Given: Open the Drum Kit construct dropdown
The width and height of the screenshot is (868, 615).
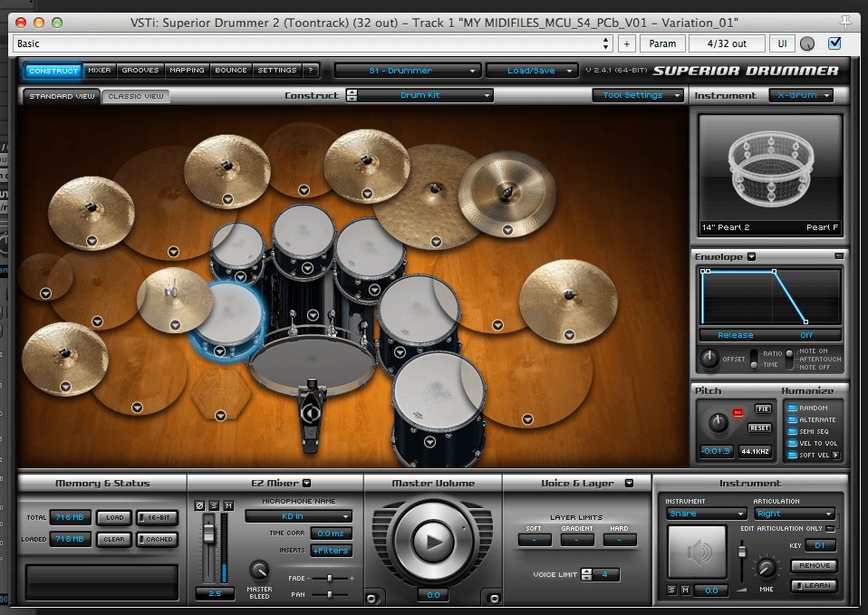Looking at the screenshot, I should click(x=425, y=95).
